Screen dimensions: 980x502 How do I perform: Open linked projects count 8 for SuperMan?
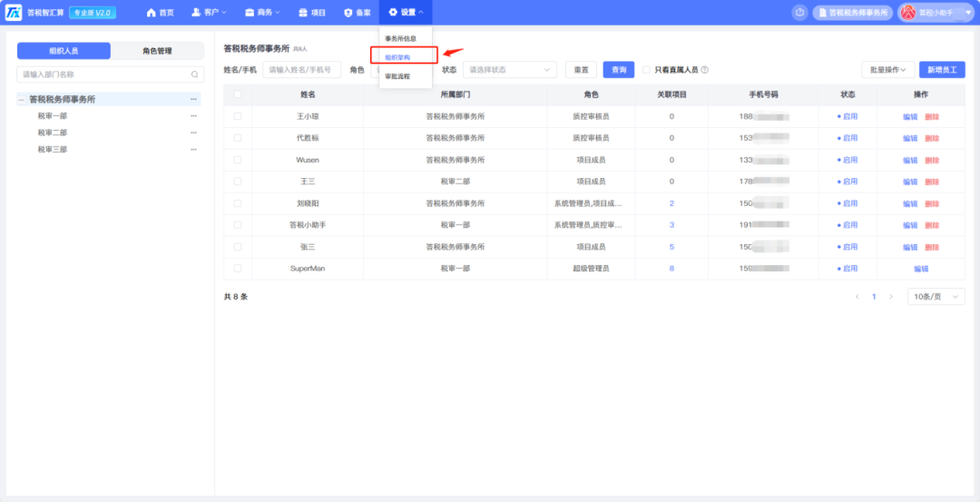click(671, 269)
